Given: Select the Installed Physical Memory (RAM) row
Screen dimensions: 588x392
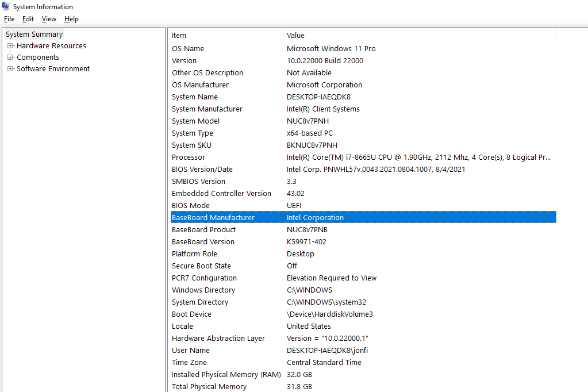Looking at the screenshot, I should click(x=363, y=374).
